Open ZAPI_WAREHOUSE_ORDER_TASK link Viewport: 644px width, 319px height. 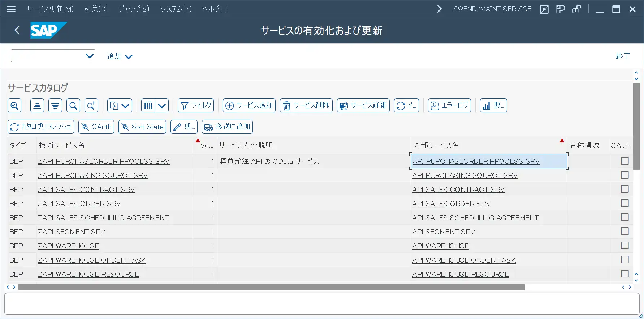(92, 260)
